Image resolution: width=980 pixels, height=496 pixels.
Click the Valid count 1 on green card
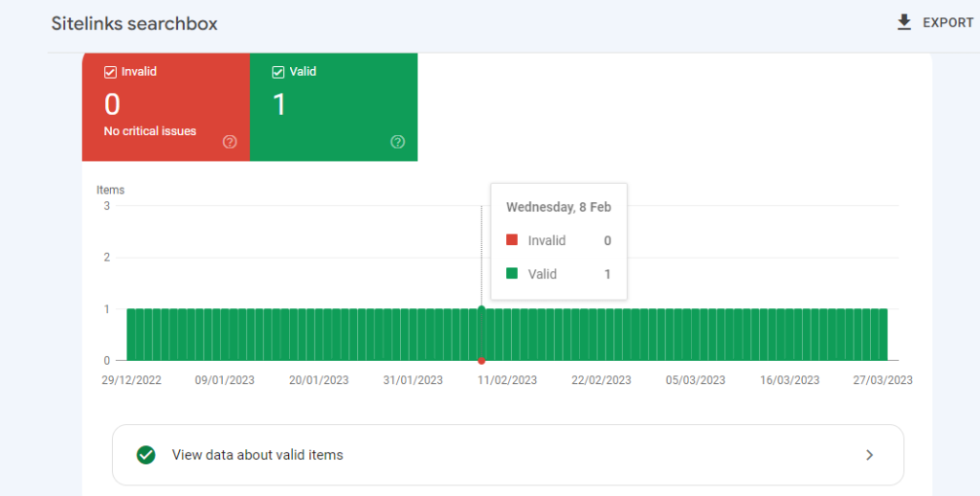click(279, 103)
